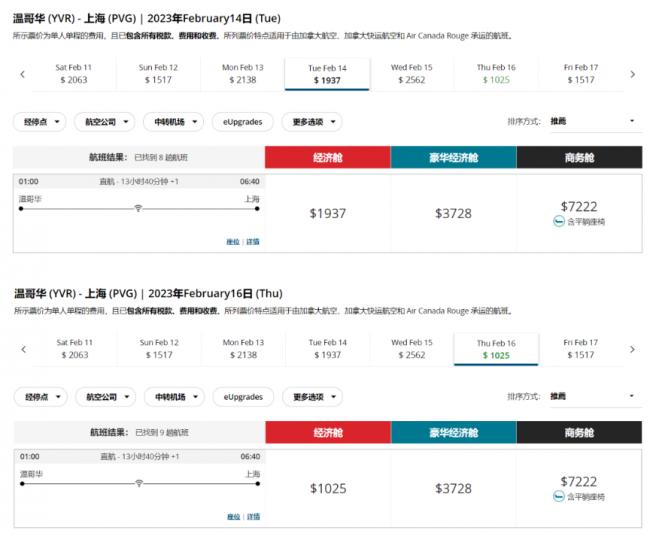Viewport: 650px width, 536px height.
Task: Click lie-flat seat icon under Feb 14 $7222
Action: 559,221
